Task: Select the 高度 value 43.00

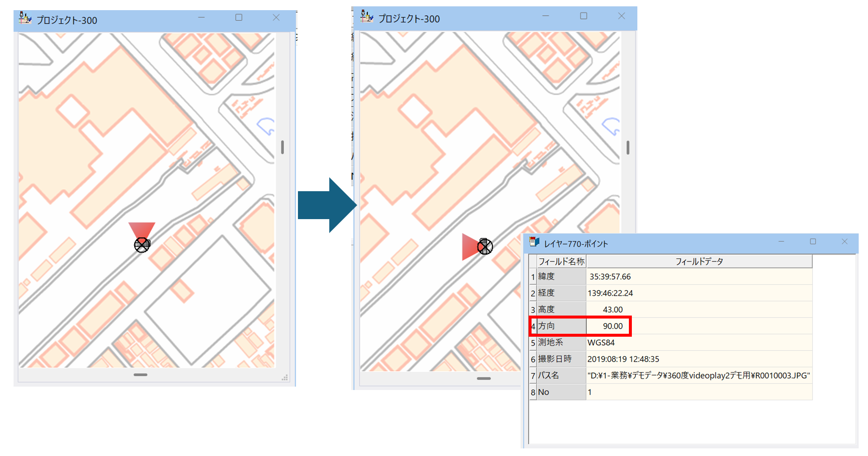Action: click(612, 310)
